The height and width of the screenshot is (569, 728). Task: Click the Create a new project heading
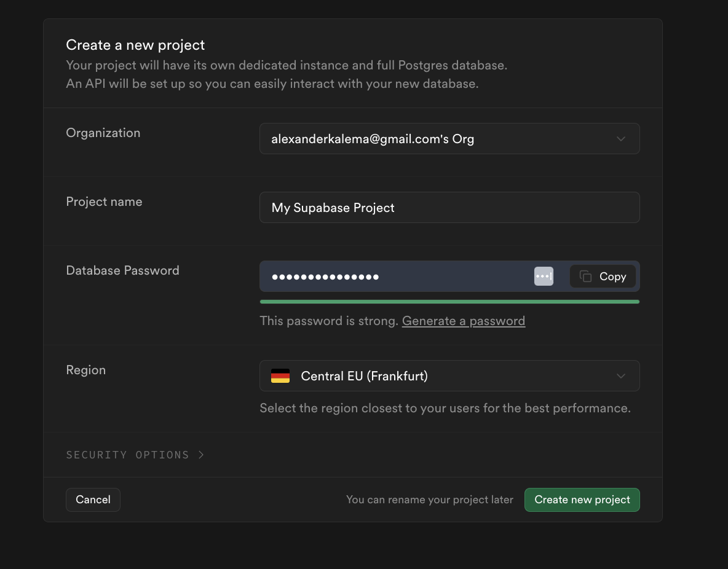tap(135, 45)
